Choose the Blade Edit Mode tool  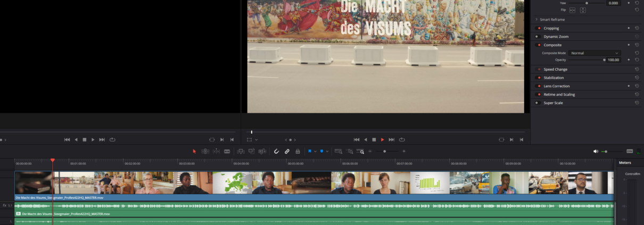point(227,152)
